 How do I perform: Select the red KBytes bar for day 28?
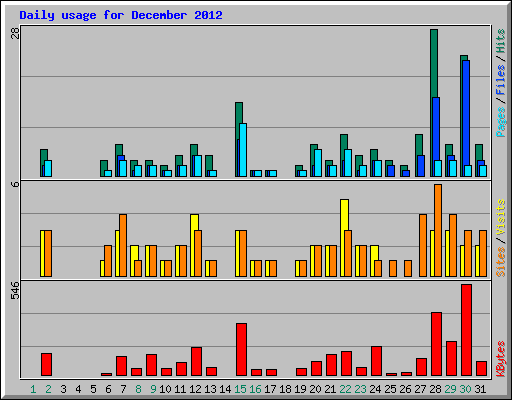click(436, 344)
